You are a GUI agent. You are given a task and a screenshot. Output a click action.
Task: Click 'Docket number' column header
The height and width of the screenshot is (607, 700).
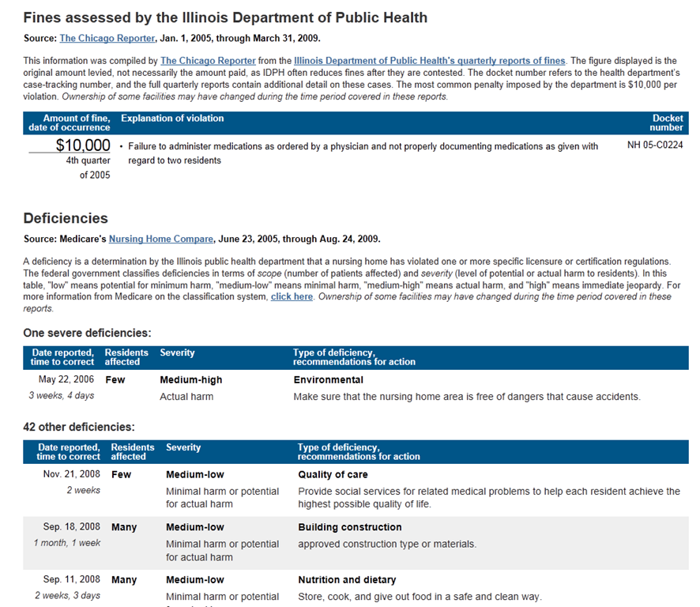[x=666, y=123]
